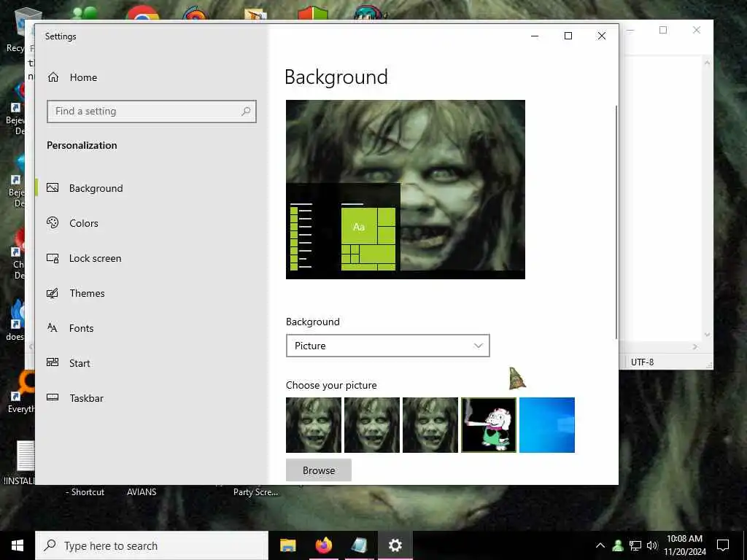
Task: Show hidden system tray icons chevron
Action: click(600, 545)
